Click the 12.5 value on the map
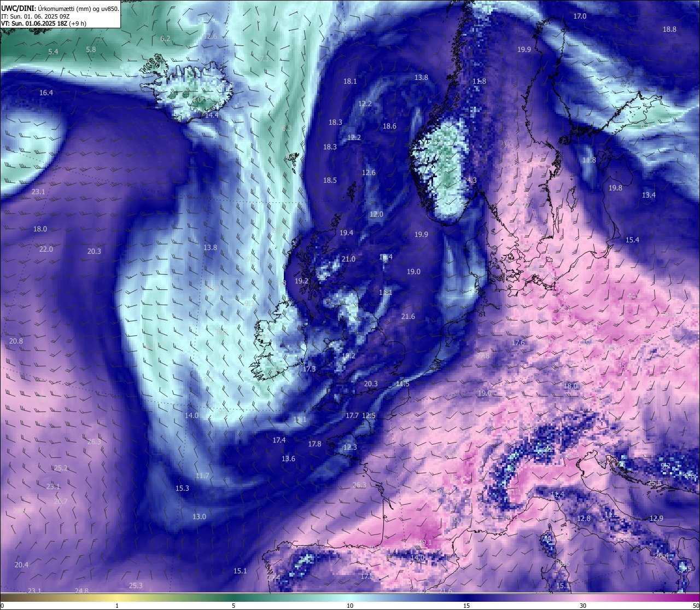This screenshot has height=610, width=700. 369,416
